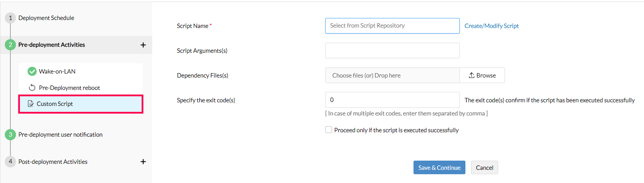Click the step 2 green circle icon

(x=10, y=45)
